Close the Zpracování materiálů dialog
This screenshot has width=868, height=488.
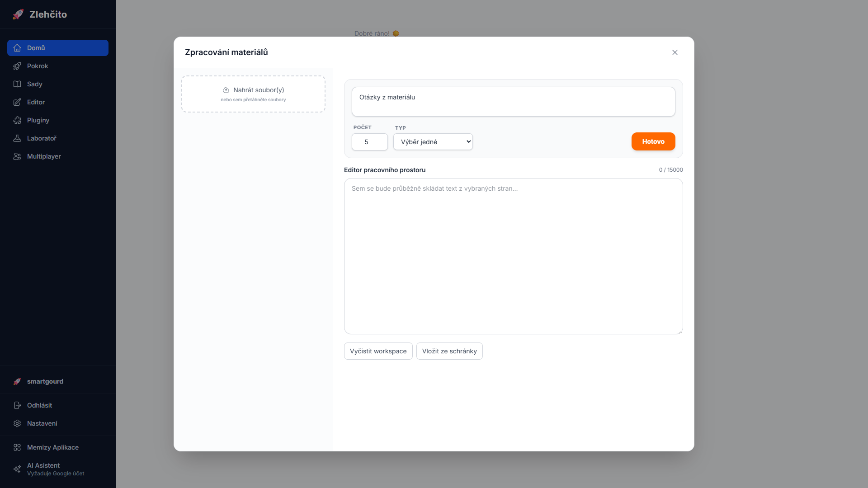click(675, 52)
